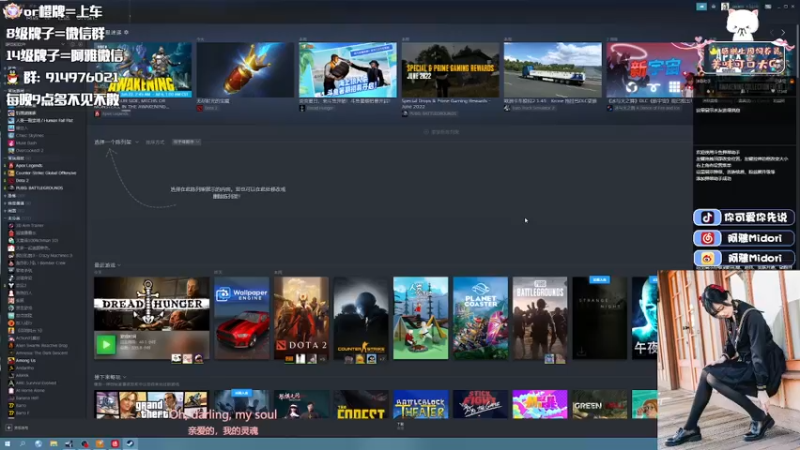
Task: Click Muse Dash icon in sidebar
Action: 11,143
